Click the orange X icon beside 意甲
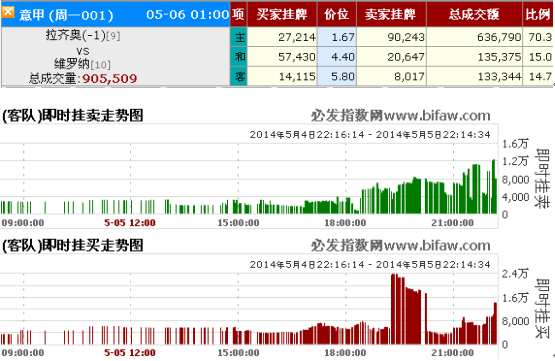Viewport: 555px width, 361px height. [x=8, y=12]
